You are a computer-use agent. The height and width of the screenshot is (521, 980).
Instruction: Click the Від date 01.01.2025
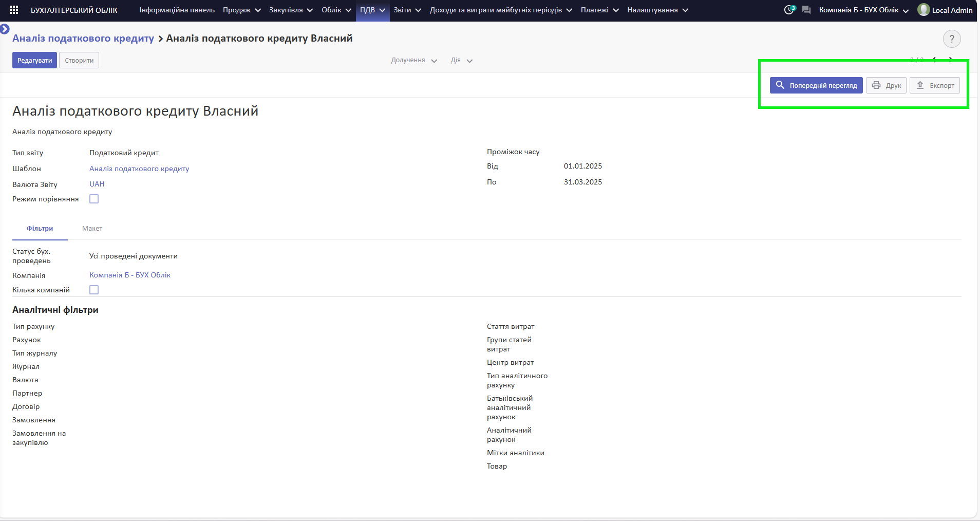coord(583,166)
